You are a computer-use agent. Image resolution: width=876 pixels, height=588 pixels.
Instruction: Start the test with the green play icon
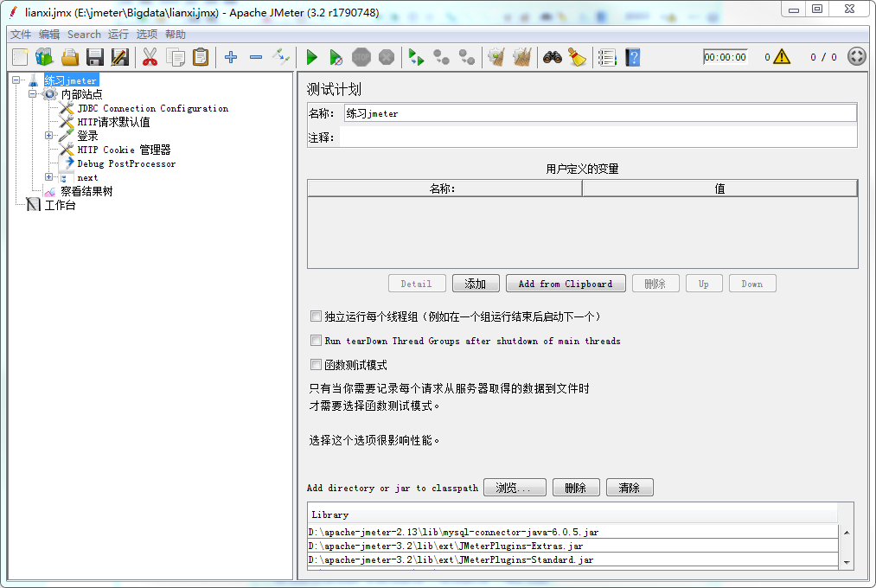[x=311, y=57]
